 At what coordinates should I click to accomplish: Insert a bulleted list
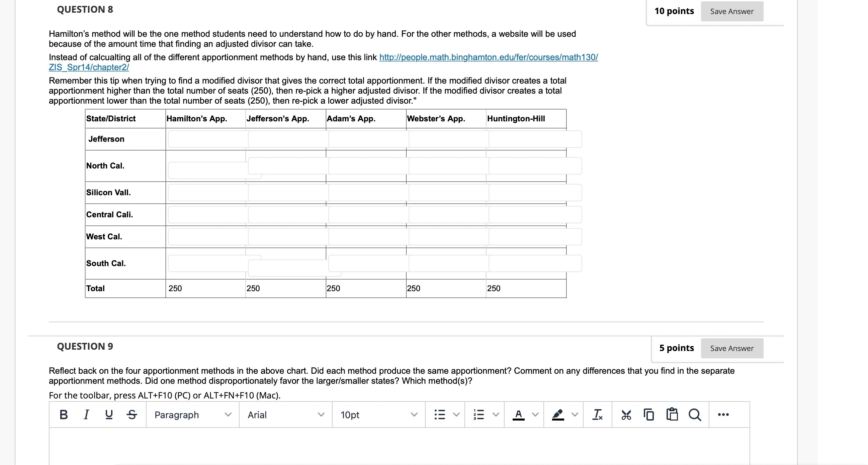coord(440,415)
